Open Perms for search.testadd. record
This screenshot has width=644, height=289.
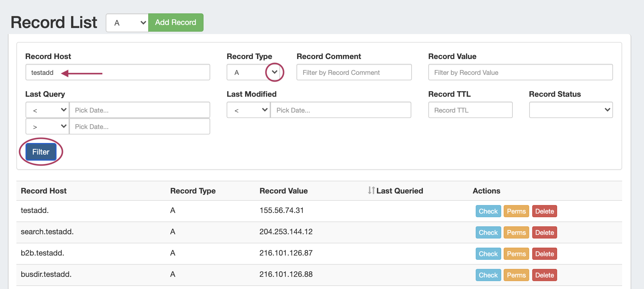click(x=516, y=232)
